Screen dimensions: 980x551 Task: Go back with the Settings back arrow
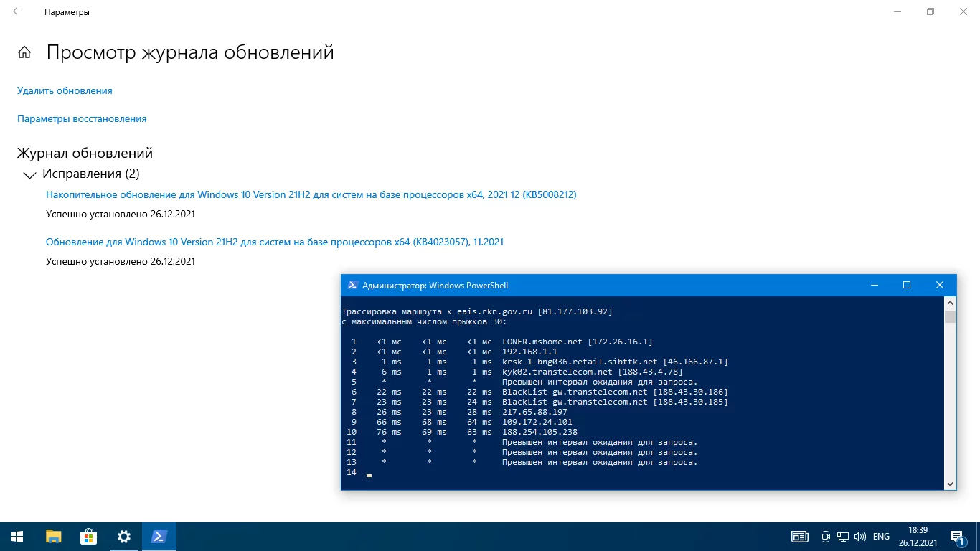(17, 11)
